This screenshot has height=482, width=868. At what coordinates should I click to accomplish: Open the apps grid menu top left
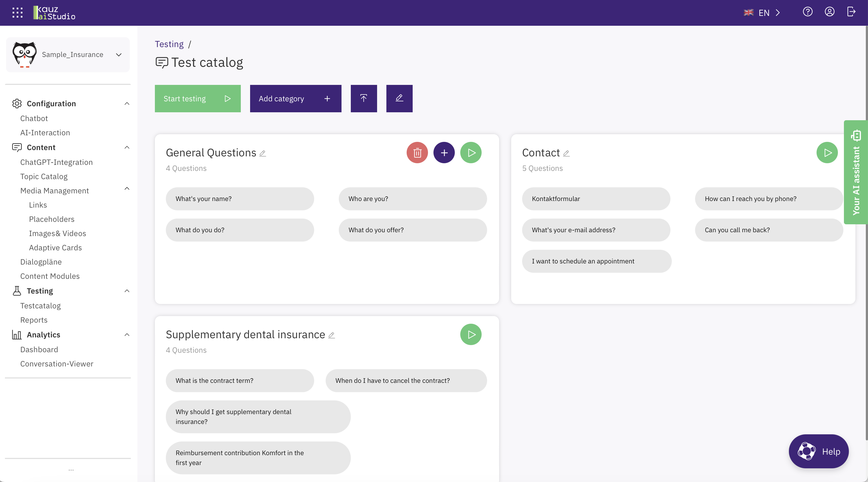[x=17, y=13]
